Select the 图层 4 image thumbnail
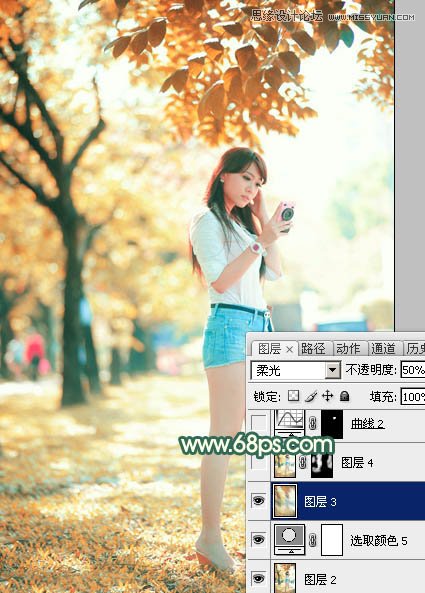 [x=285, y=464]
